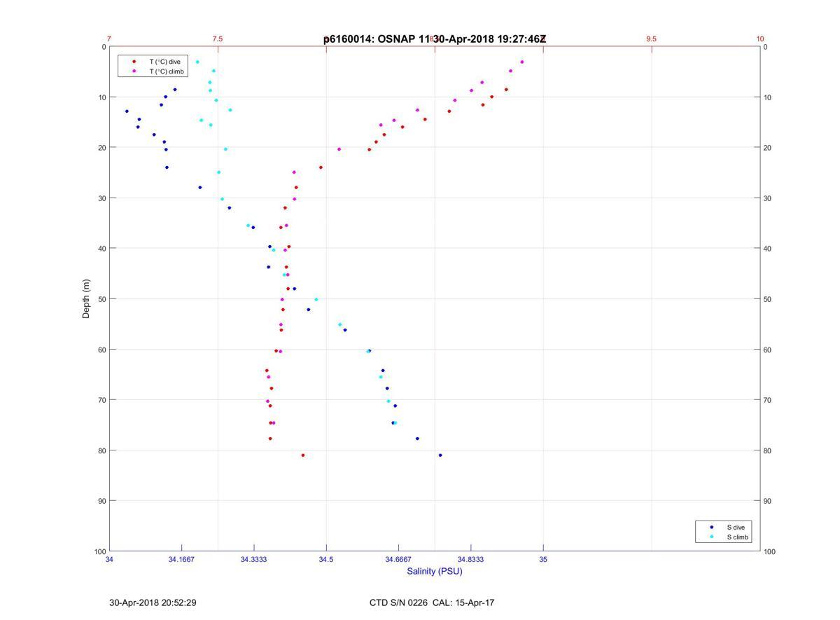Click left depth axis tick '50'

pyautogui.click(x=102, y=299)
